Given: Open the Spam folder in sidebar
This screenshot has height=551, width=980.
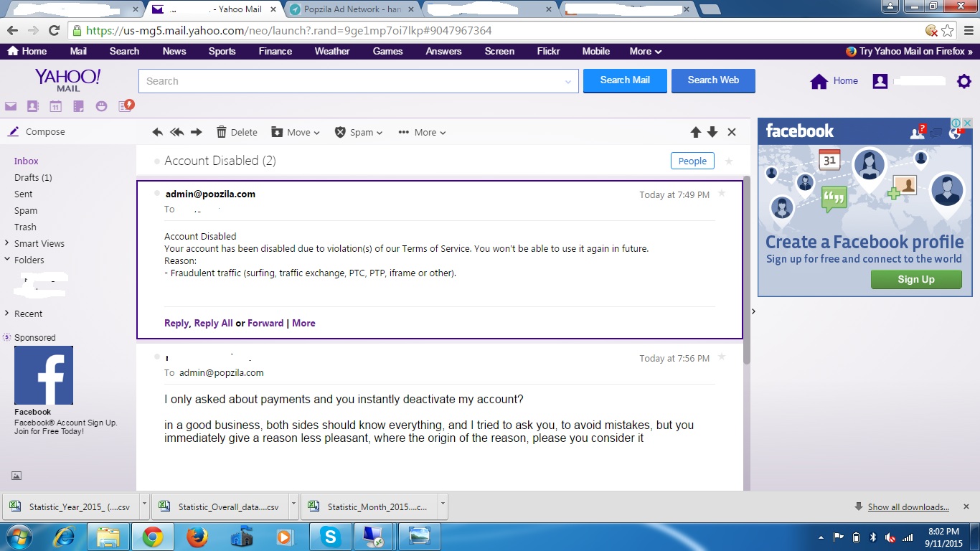Looking at the screenshot, I should tap(26, 210).
